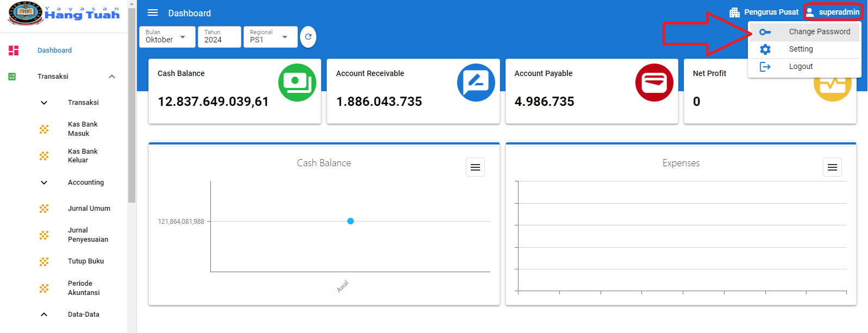Click the superadmin user button
The width and height of the screenshot is (868, 333).
(833, 12)
